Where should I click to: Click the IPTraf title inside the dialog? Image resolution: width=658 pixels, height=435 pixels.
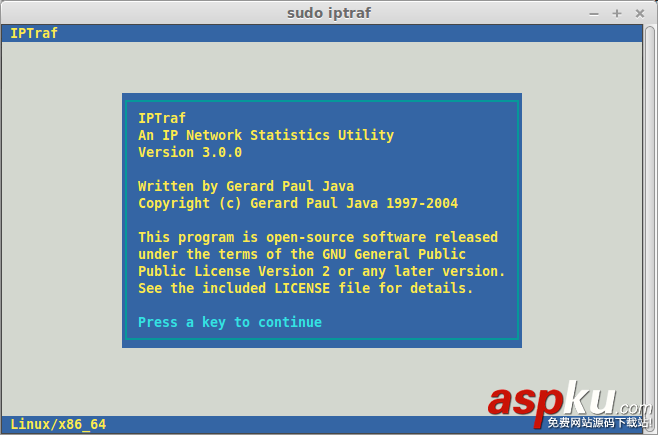coord(162,118)
